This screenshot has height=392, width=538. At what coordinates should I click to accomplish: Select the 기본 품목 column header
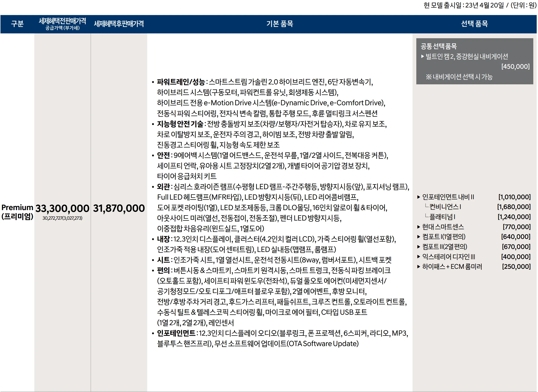pyautogui.click(x=280, y=24)
